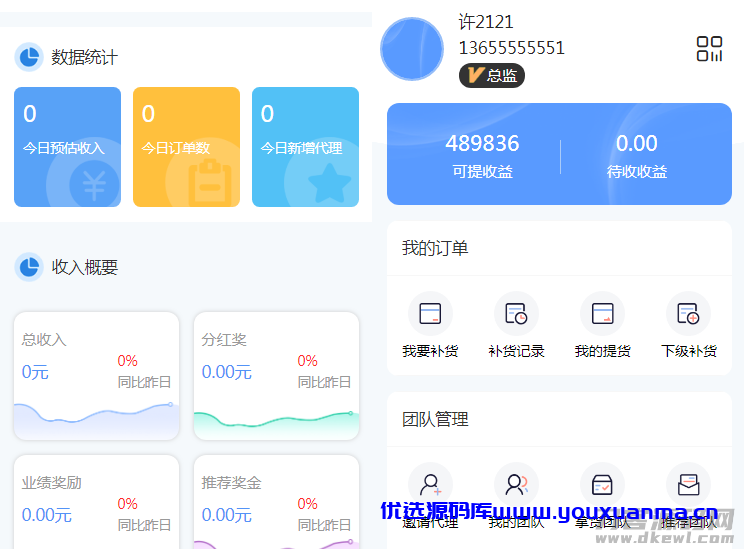744x549 pixels.
Task: Open the box-shaped team icon
Action: pyautogui.click(x=602, y=484)
